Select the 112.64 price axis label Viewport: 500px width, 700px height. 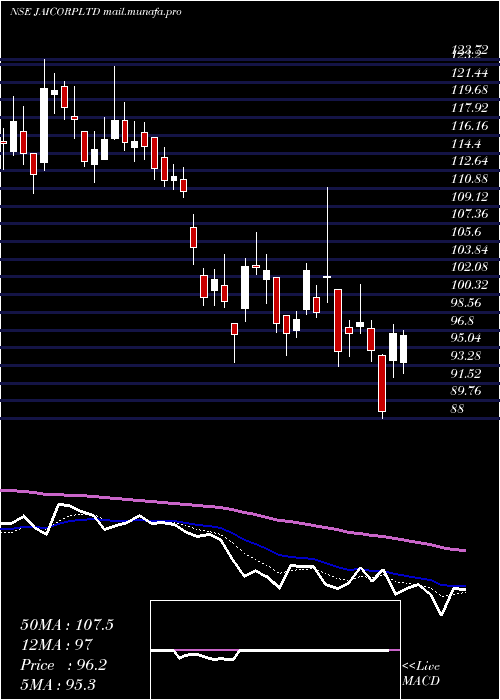470,161
